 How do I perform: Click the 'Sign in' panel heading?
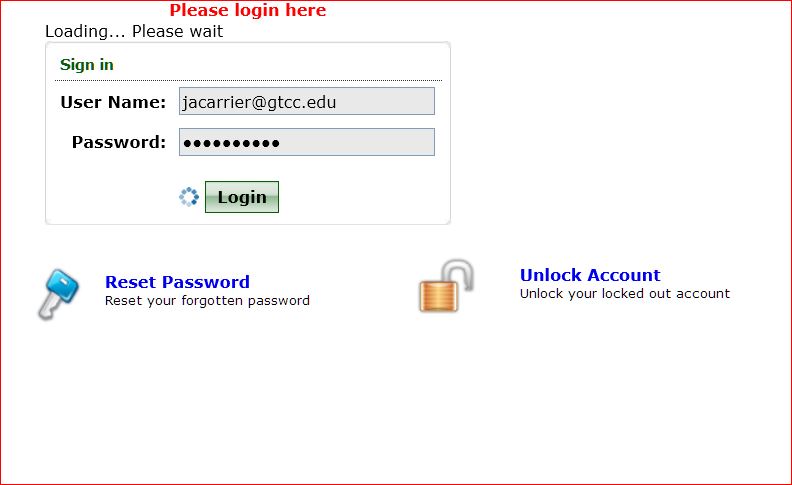[x=87, y=65]
